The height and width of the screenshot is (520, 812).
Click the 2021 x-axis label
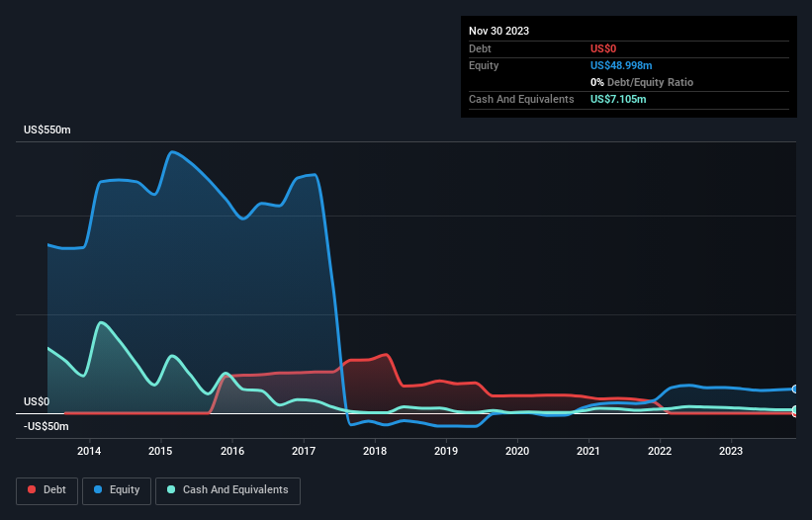point(588,451)
